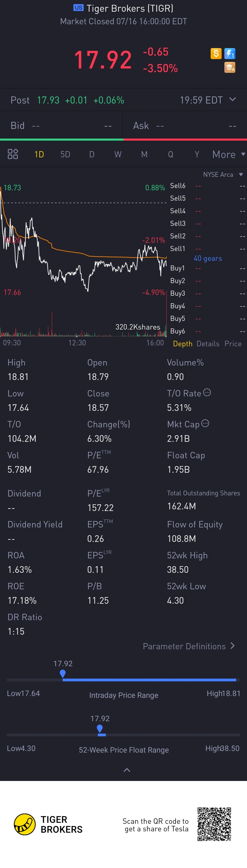The width and height of the screenshot is (247, 868).
Task: Tap the Sell6 order book row
Action: pyautogui.click(x=207, y=186)
